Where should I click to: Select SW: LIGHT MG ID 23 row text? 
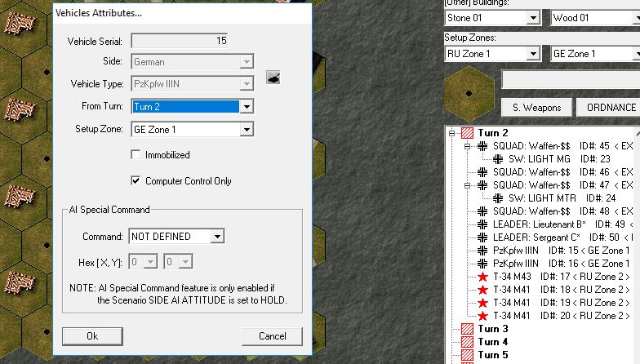tap(559, 159)
